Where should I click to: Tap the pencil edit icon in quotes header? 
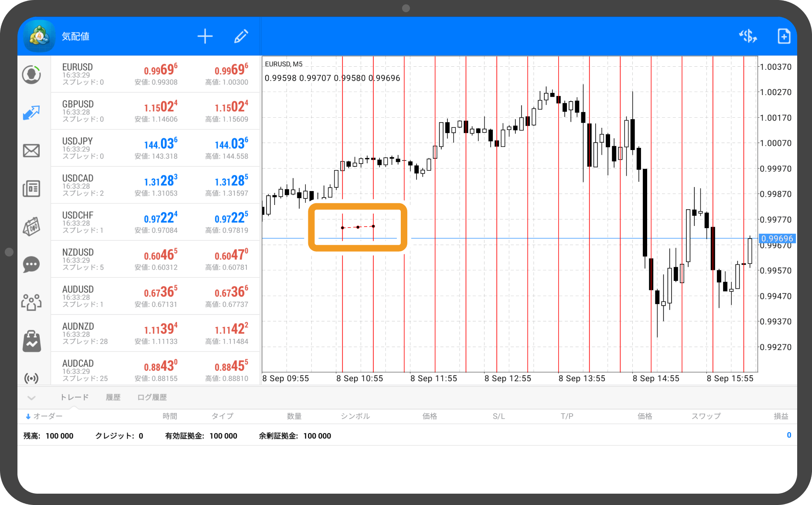[x=241, y=37]
